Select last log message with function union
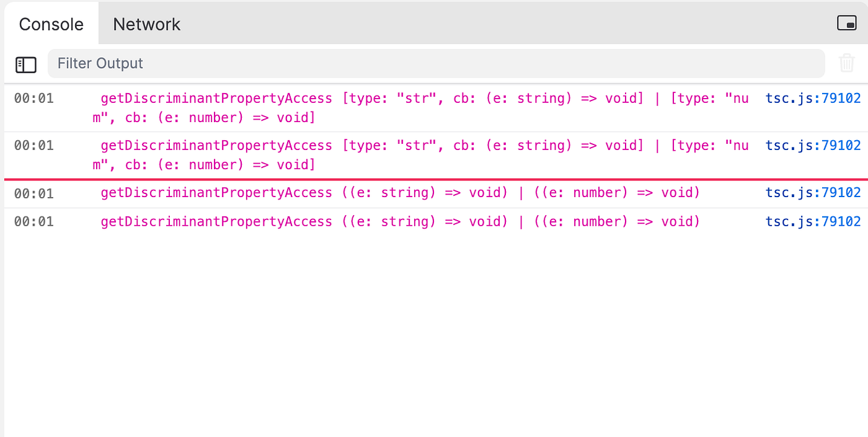 pyautogui.click(x=400, y=221)
